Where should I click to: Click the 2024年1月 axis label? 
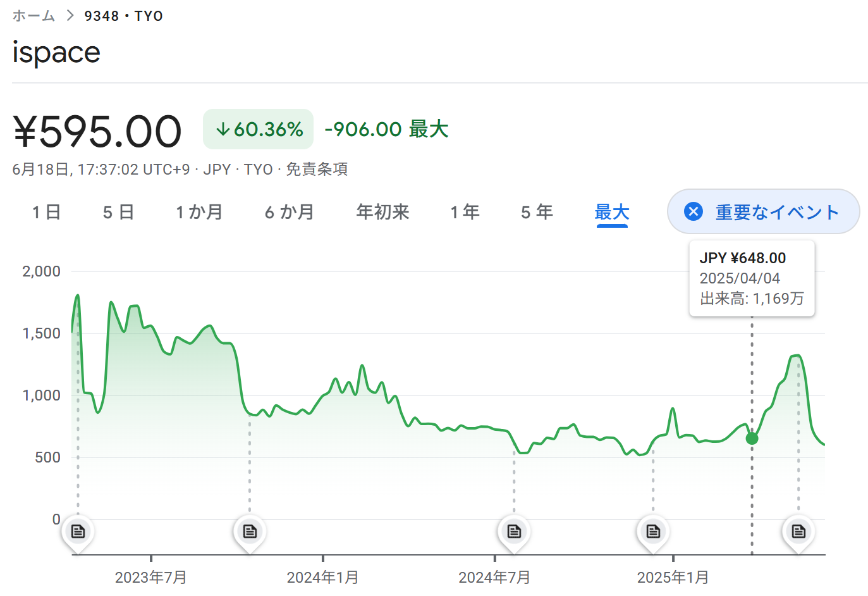322,578
